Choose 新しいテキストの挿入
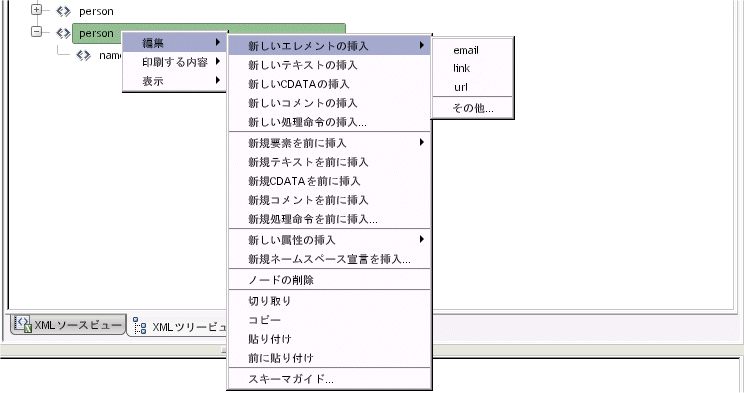Screen dimensions: 744x393 pos(329,65)
